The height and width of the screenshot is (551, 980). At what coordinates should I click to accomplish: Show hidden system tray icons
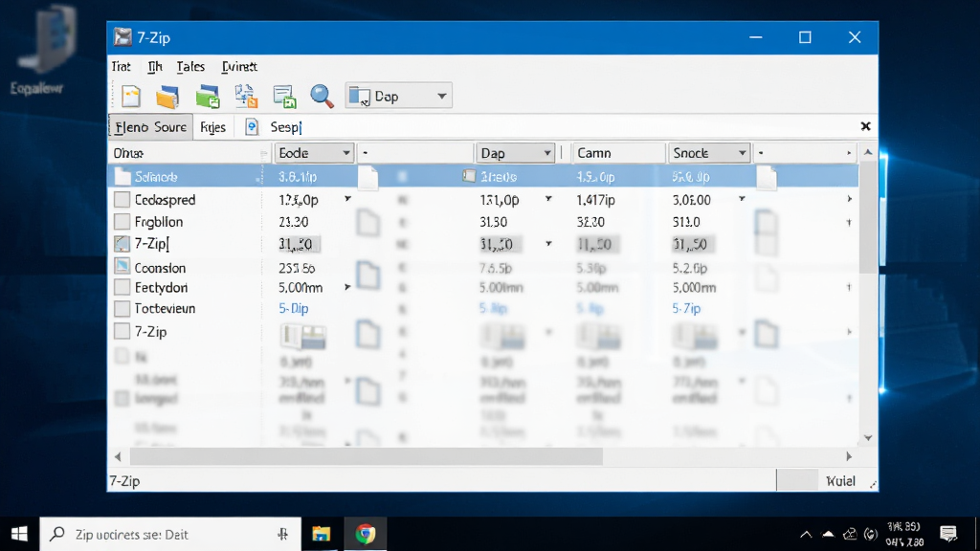[806, 534]
